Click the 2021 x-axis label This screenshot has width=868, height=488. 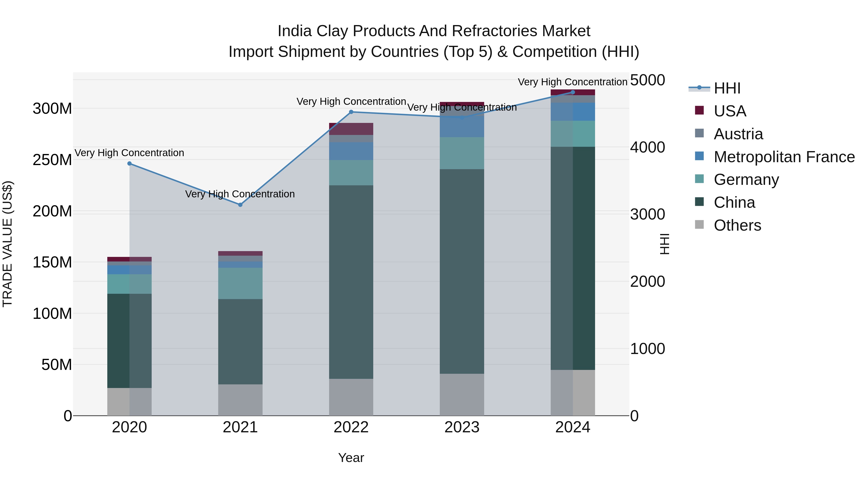(x=240, y=427)
